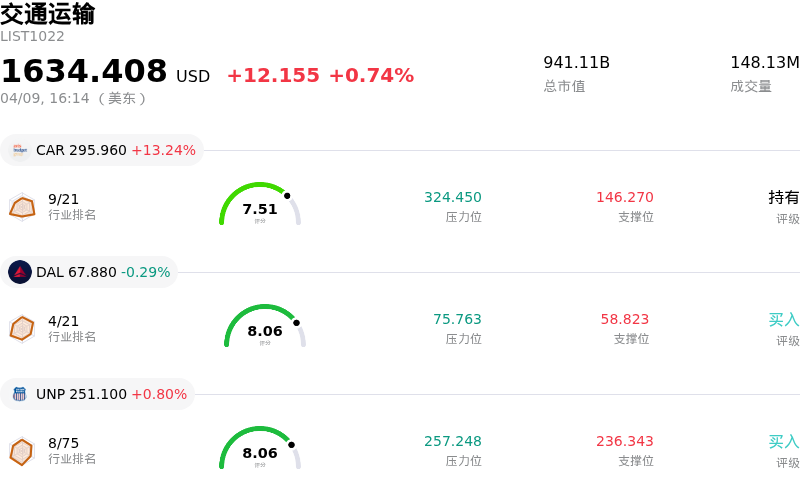Click the 7.51 score gauge
This screenshot has height=488, width=800.
(260, 206)
